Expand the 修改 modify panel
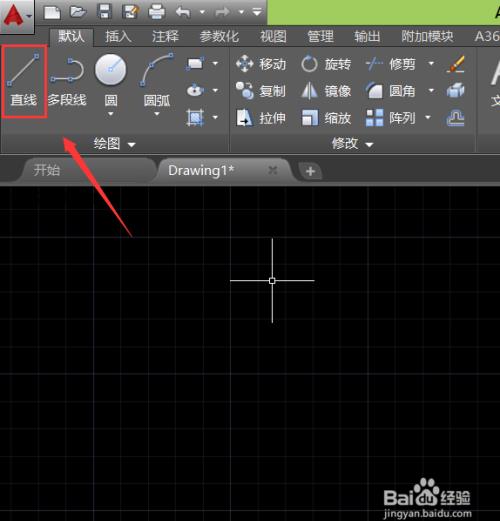This screenshot has height=521, width=500. pyautogui.click(x=352, y=144)
